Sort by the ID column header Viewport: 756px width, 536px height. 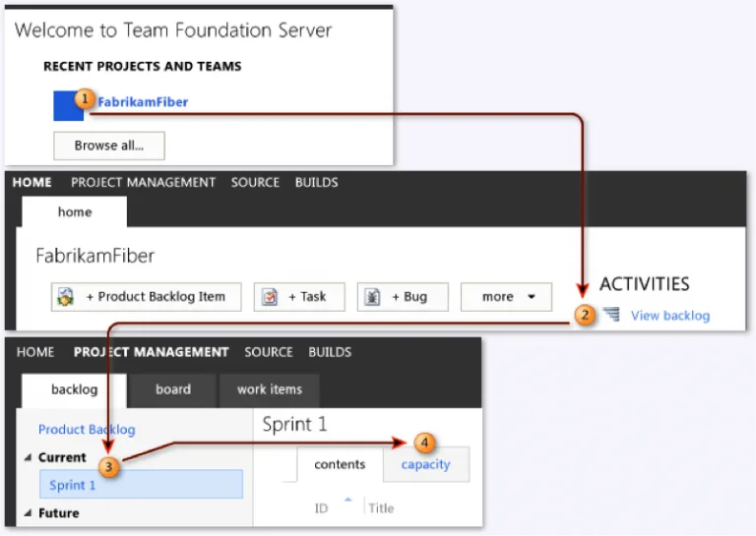click(x=321, y=508)
